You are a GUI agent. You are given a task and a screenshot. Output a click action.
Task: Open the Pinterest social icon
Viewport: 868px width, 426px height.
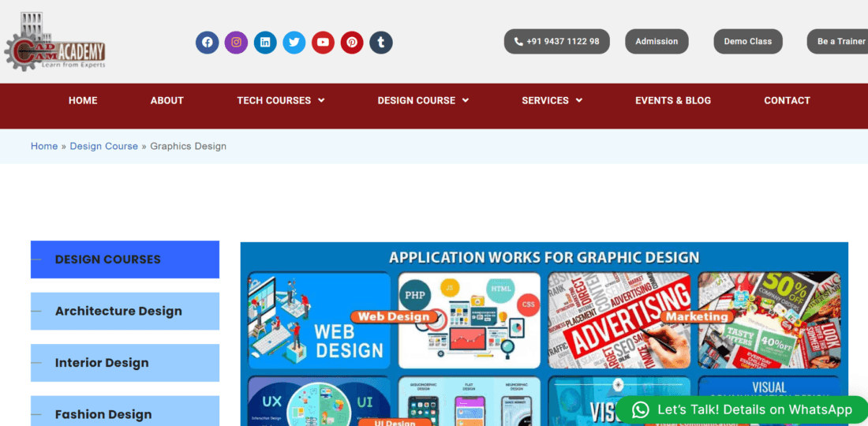[x=351, y=42]
